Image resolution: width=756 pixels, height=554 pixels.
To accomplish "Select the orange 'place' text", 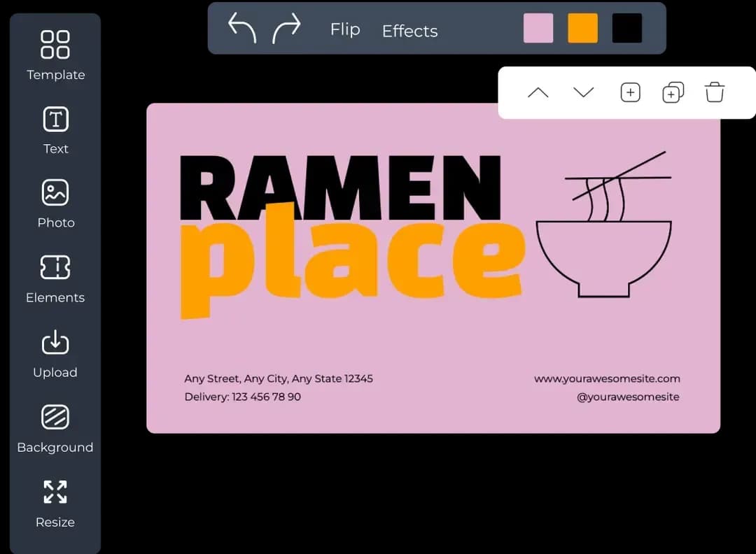I will (x=352, y=260).
